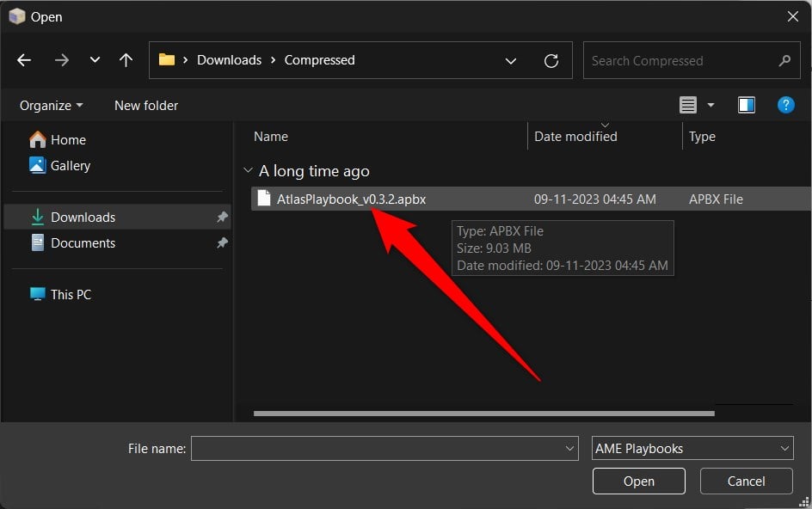Click the view layout icon

[x=688, y=105]
